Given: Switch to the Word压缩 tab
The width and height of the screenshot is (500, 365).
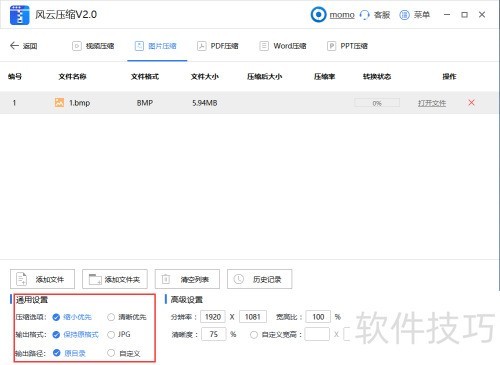Looking at the screenshot, I should pos(283,46).
